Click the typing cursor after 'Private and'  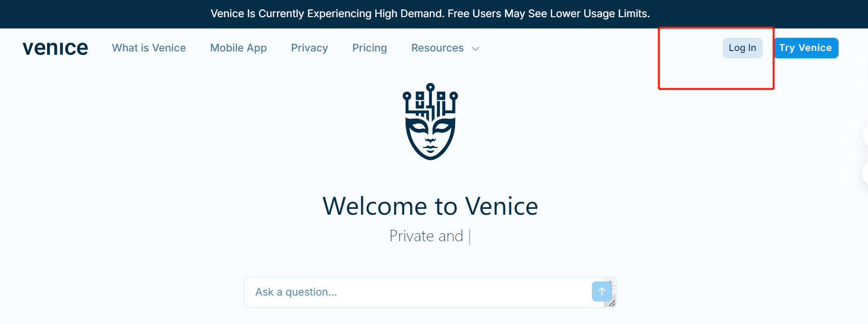(470, 237)
